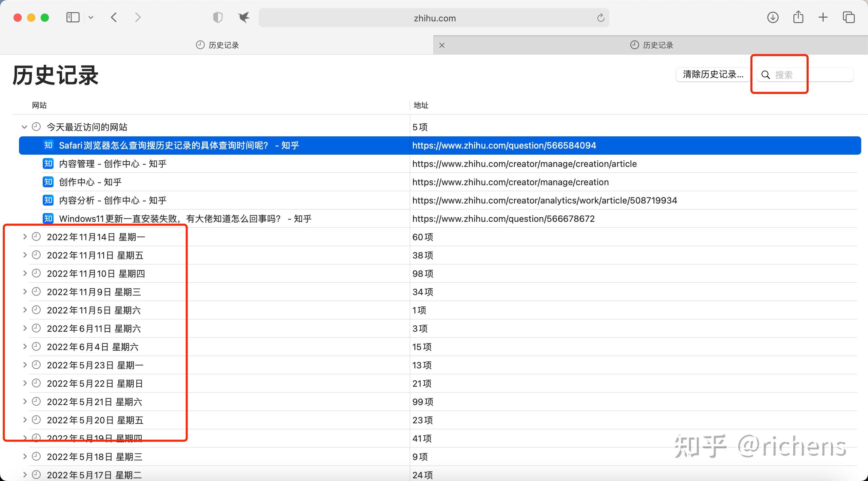868x481 pixels.
Task: Click the 98项 count cell
Action: tap(423, 274)
